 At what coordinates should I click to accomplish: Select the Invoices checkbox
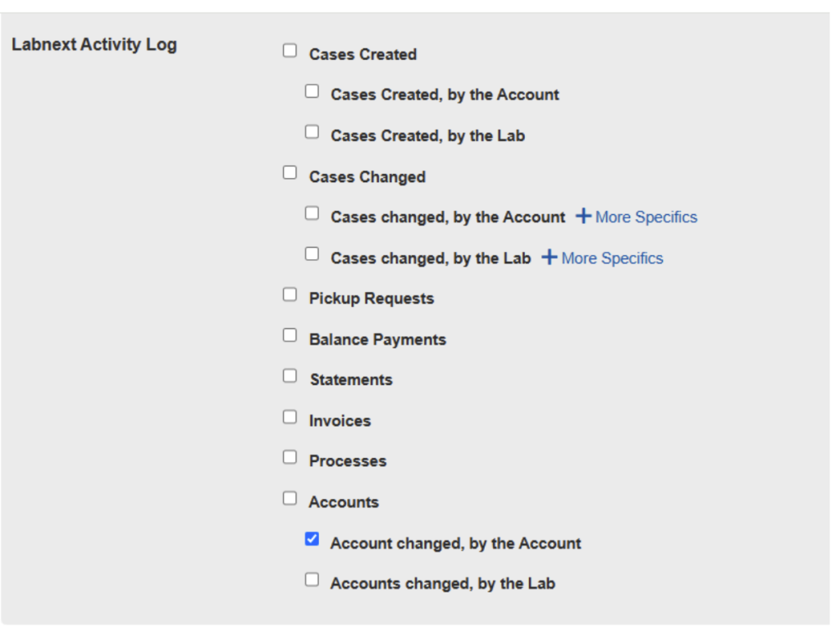[x=290, y=417]
